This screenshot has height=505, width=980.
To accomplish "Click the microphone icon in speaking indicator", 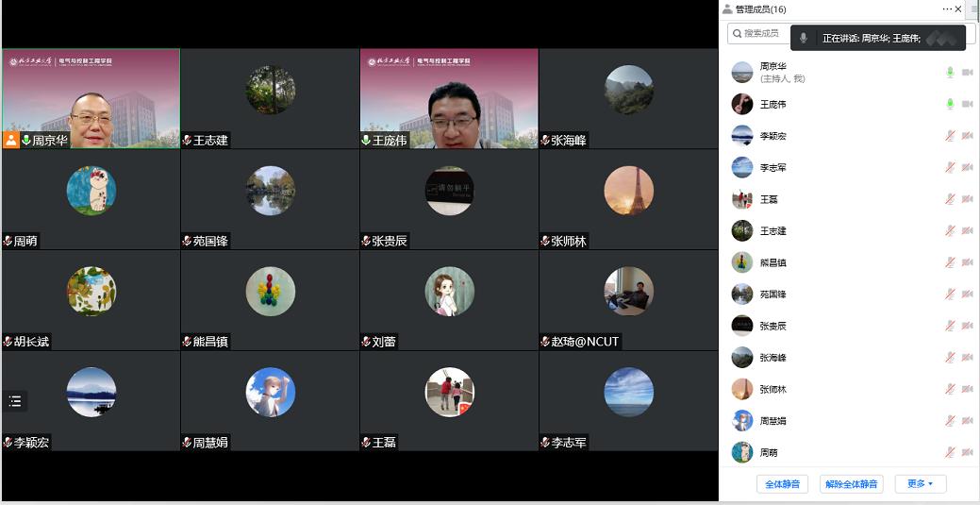I will (x=804, y=38).
